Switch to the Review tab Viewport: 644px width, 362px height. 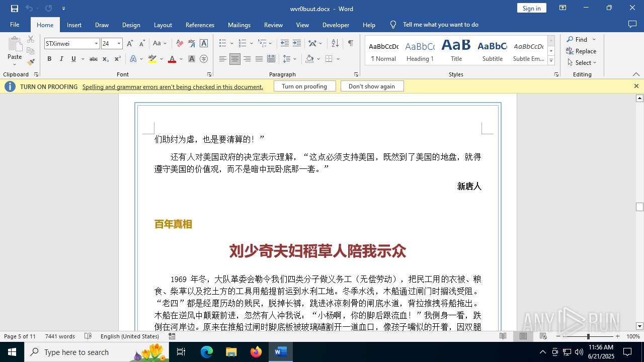coord(273,25)
